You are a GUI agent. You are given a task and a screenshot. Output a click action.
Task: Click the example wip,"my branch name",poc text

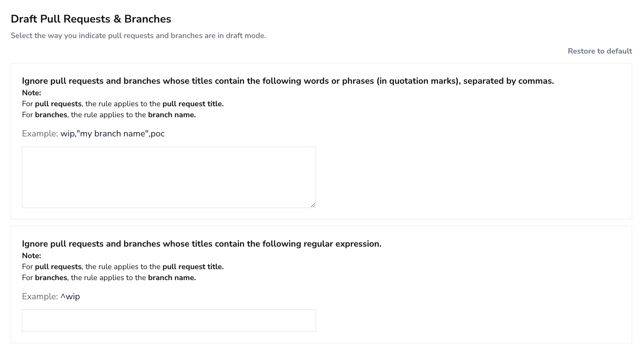(113, 134)
